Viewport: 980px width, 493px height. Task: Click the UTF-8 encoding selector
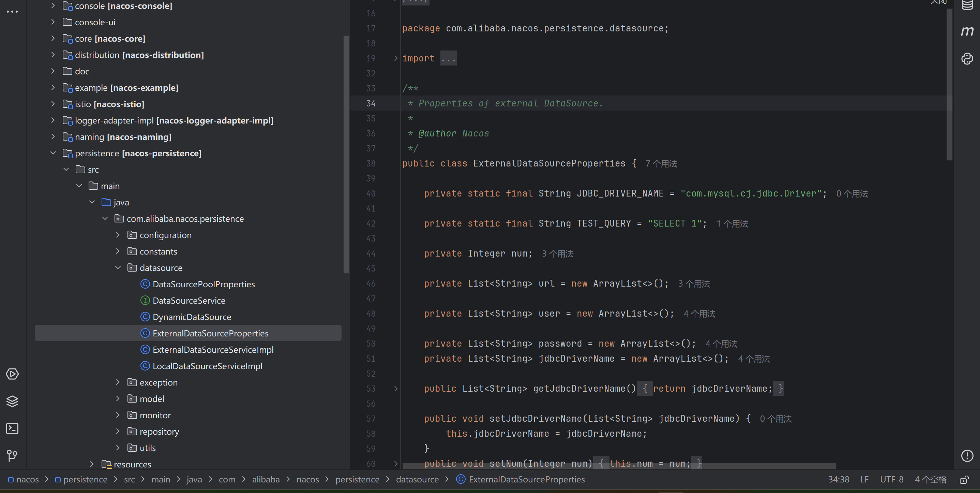pyautogui.click(x=891, y=480)
